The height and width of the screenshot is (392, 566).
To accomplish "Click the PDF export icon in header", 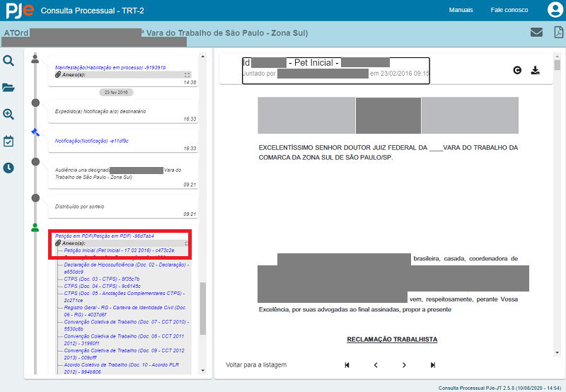I will point(558,32).
